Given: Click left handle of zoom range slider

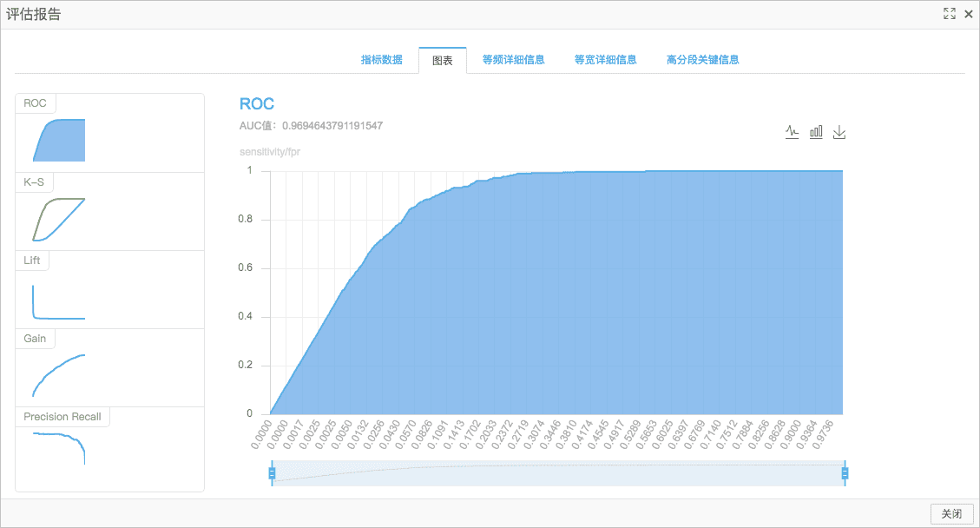Looking at the screenshot, I should pos(272,473).
